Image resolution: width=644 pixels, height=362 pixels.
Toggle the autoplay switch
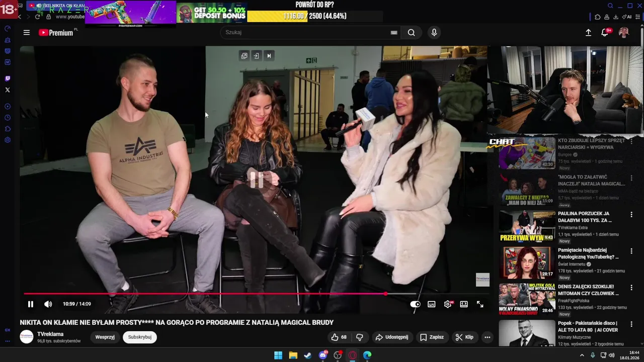click(415, 304)
